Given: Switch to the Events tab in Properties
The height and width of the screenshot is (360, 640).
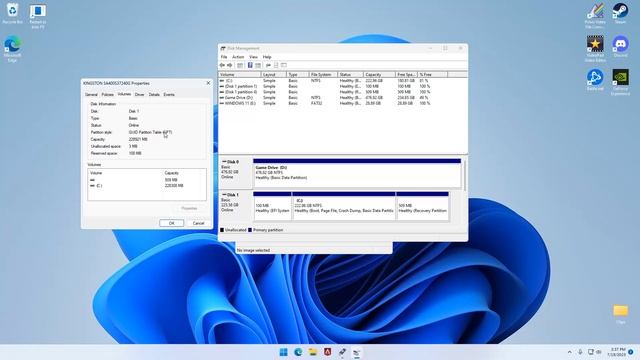Looking at the screenshot, I should click(169, 95).
